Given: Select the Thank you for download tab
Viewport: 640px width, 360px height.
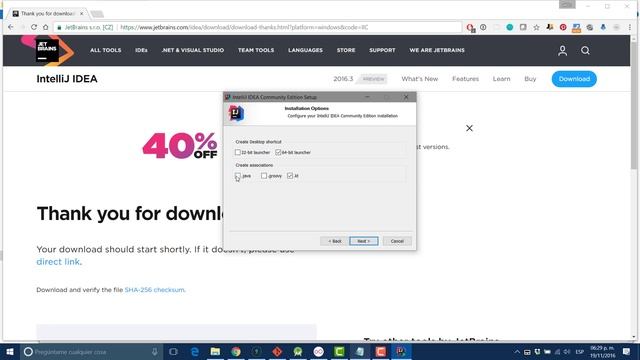Looking at the screenshot, I should pos(47,13).
